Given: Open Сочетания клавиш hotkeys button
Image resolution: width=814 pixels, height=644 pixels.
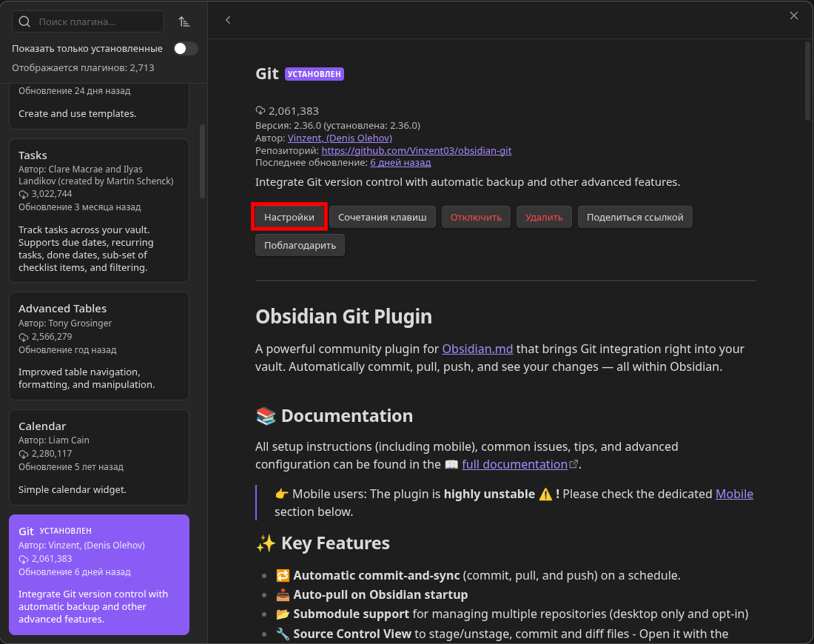Looking at the screenshot, I should pos(383,217).
